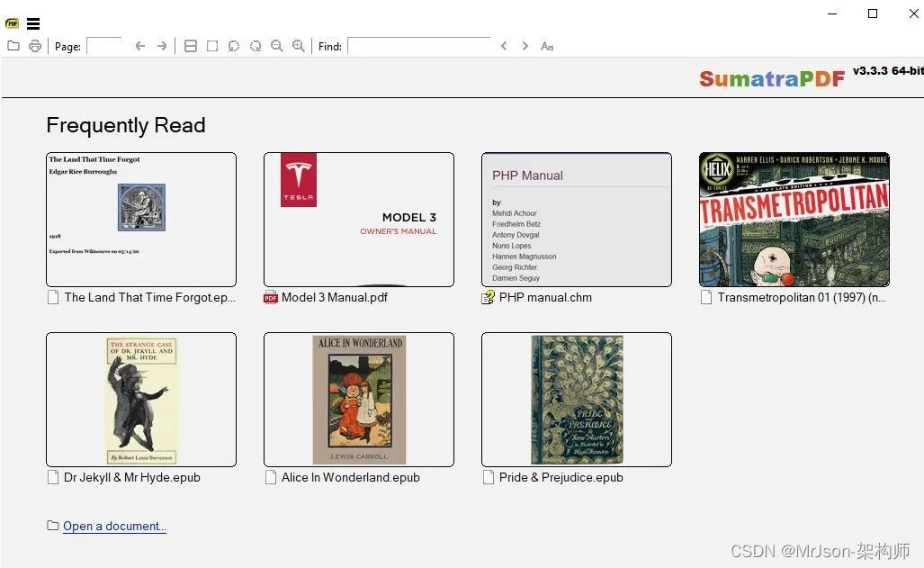Click the v3.3.3 64-bit version label
This screenshot has width=924, height=568.
point(888,71)
